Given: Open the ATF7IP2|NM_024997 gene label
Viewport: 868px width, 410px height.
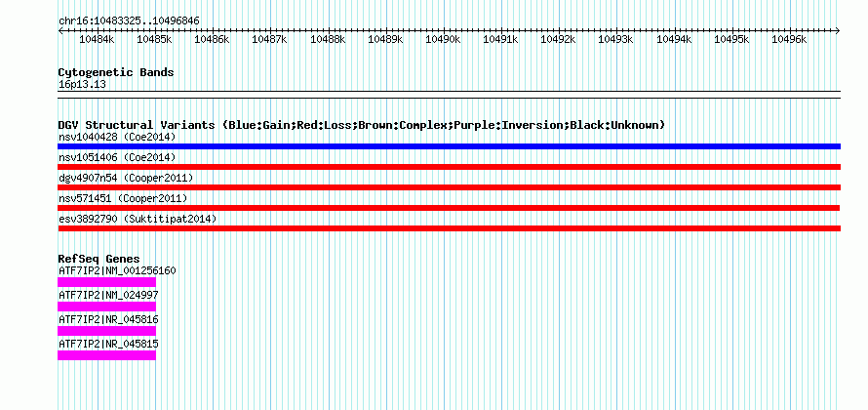Looking at the screenshot, I should point(108,295).
